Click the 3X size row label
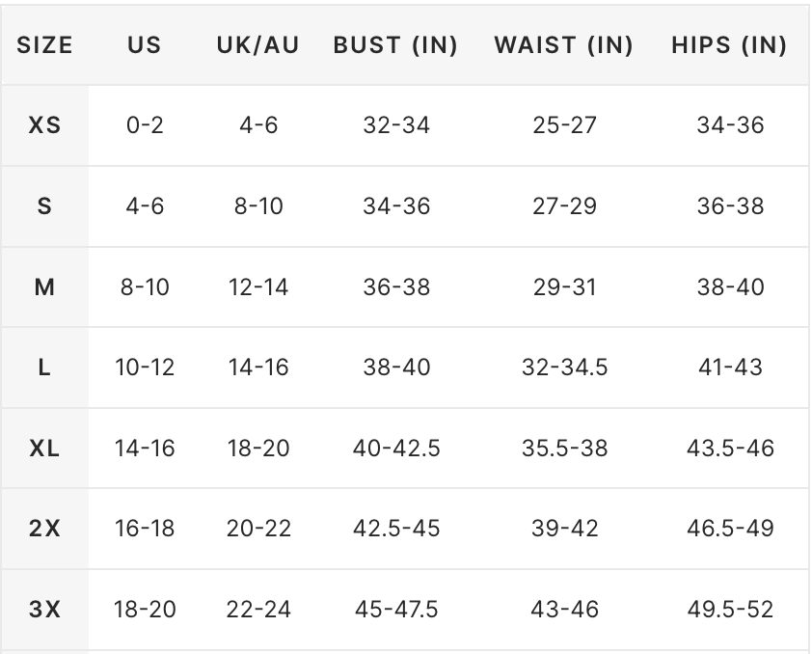The width and height of the screenshot is (812, 654). point(44,609)
